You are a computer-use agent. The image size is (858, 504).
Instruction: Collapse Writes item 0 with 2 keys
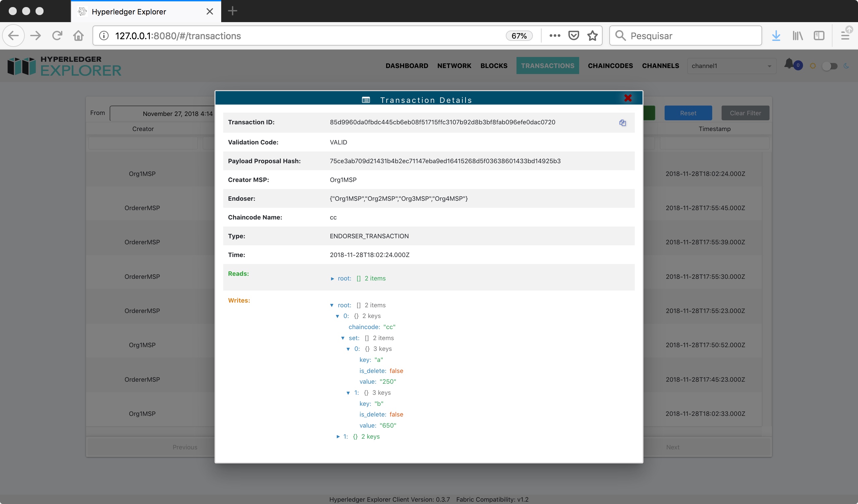pos(338,316)
